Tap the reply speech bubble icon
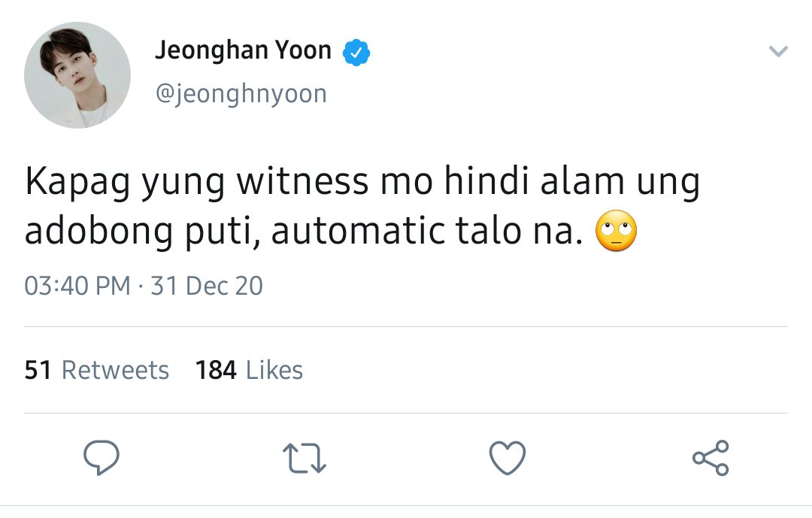812x518 pixels. click(101, 457)
